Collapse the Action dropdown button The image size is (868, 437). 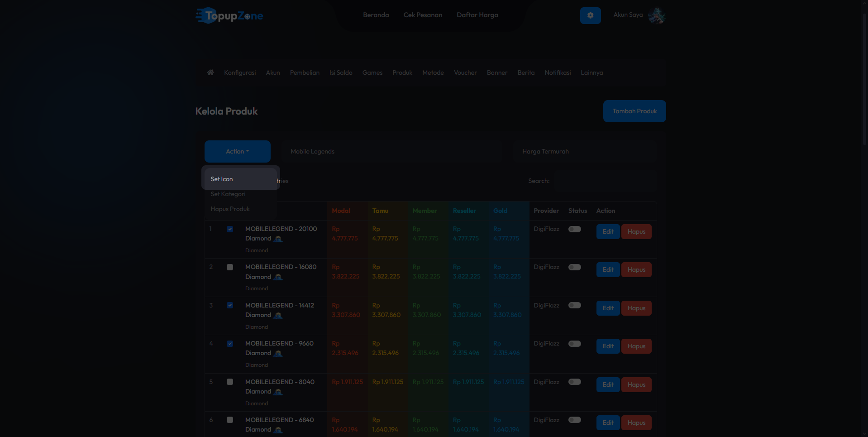[x=238, y=151]
